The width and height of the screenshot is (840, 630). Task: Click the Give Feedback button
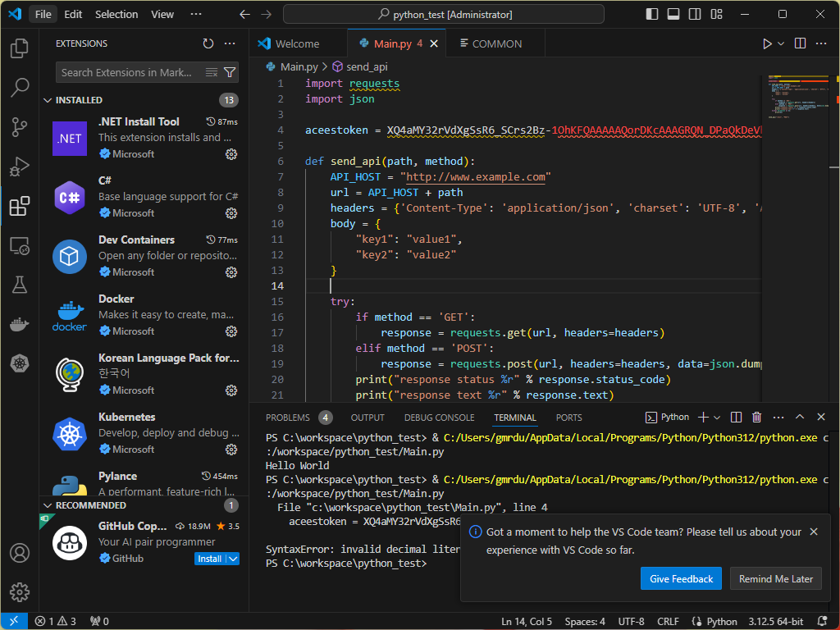tap(681, 578)
